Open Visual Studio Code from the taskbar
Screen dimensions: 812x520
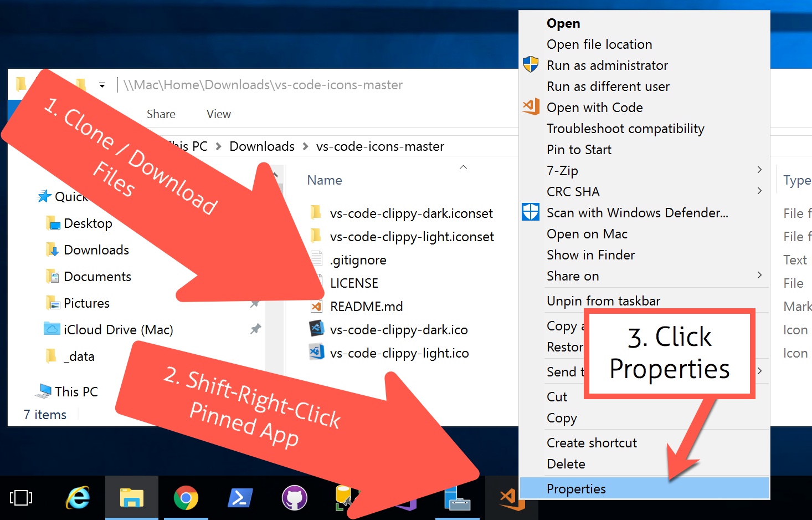point(511,498)
